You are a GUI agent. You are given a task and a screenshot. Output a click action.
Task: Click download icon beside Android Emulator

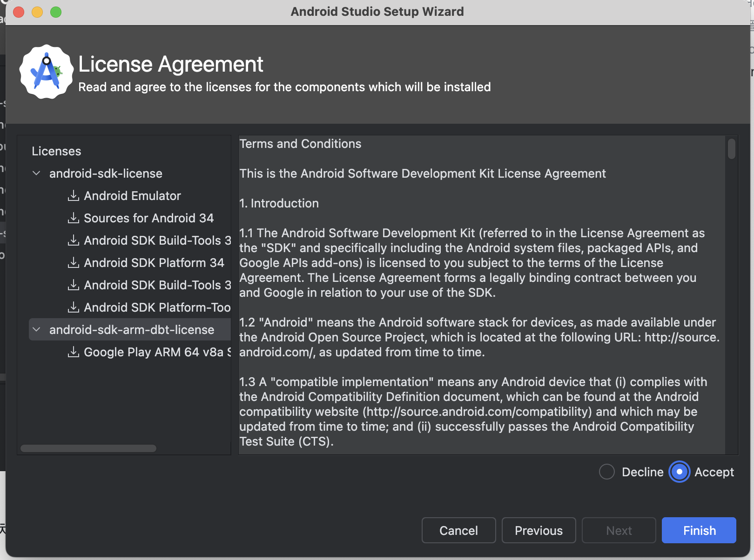(74, 196)
